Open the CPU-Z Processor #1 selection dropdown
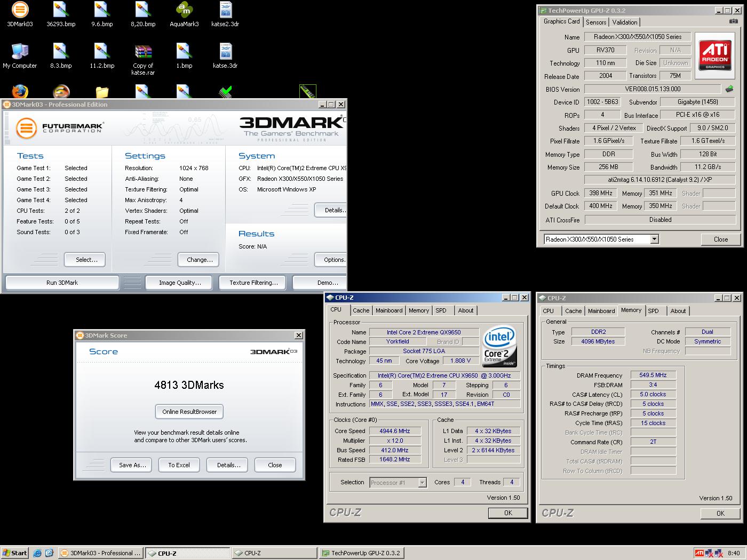Image resolution: width=747 pixels, height=560 pixels. pos(422,483)
